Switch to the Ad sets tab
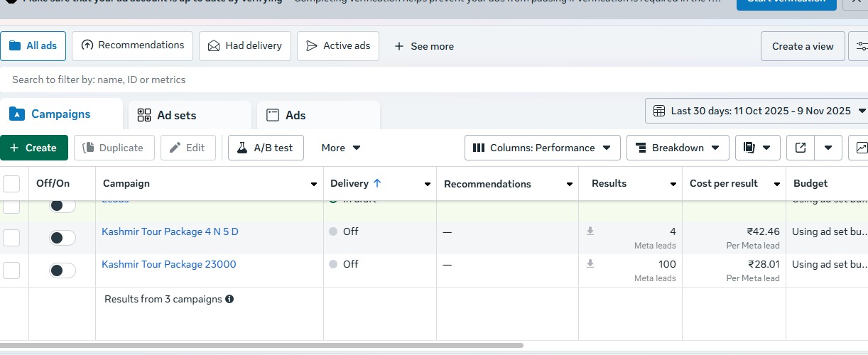Image resolution: width=868 pixels, height=355 pixels. point(176,115)
